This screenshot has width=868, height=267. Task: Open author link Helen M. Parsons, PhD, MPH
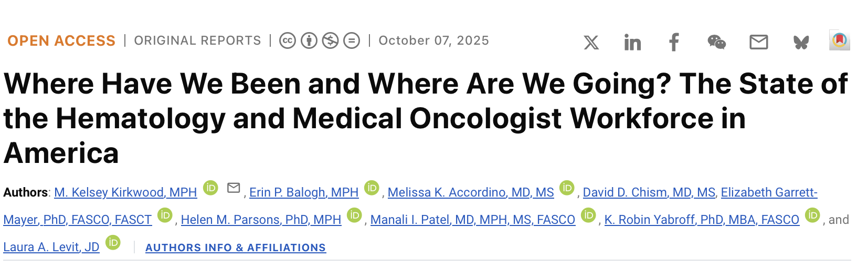261,220
